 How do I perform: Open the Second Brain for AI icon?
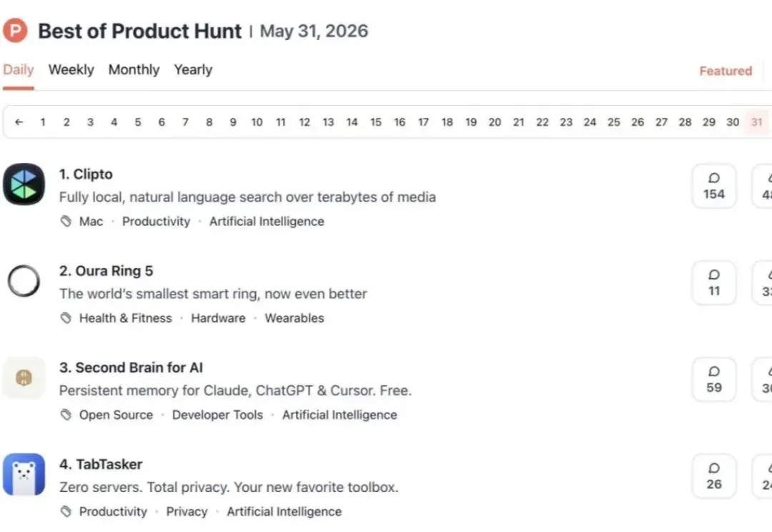(24, 378)
